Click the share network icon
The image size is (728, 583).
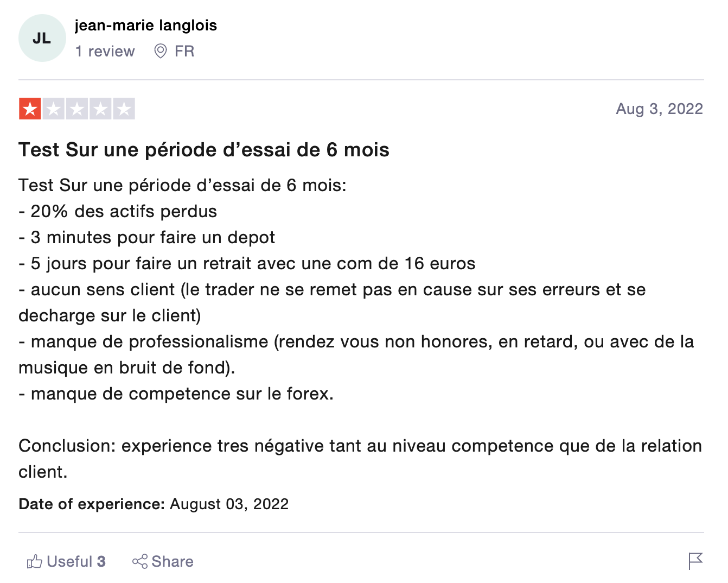[140, 561]
